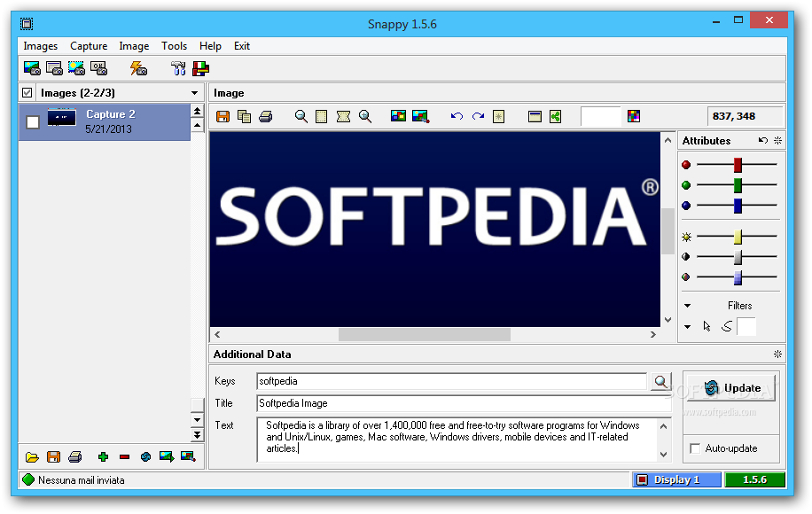Click the stretched banner shape icon
The image size is (812, 514).
343,116
